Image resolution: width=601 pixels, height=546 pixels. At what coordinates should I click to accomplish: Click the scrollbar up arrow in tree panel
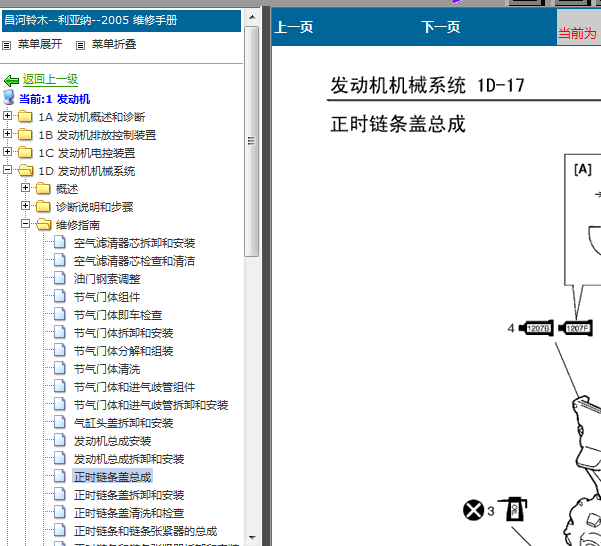coord(252,17)
